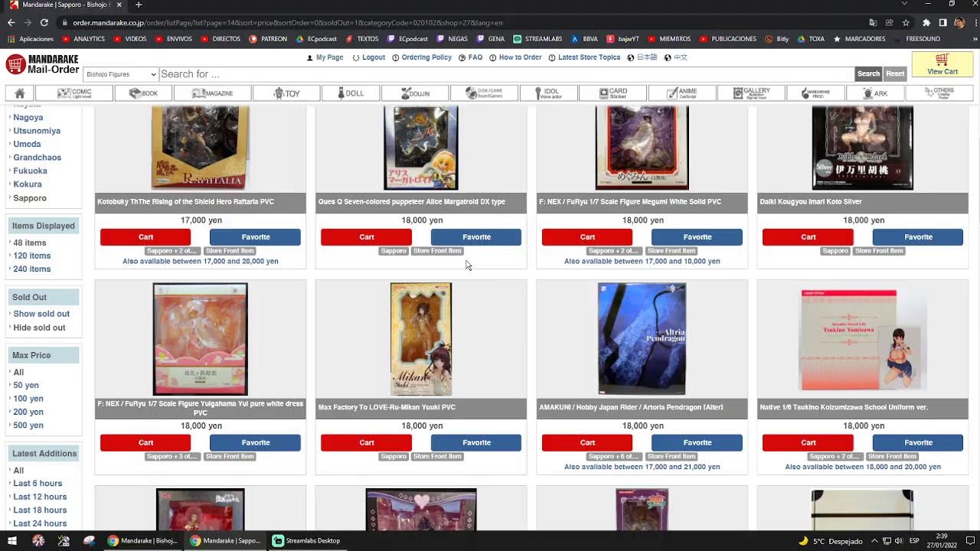Viewport: 980px width, 551px height.
Task: Filter stores by Nagoya
Action: point(28,117)
